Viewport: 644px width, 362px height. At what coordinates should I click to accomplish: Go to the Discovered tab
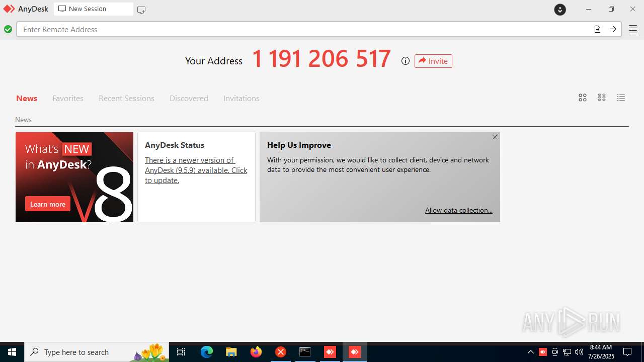tap(189, 98)
